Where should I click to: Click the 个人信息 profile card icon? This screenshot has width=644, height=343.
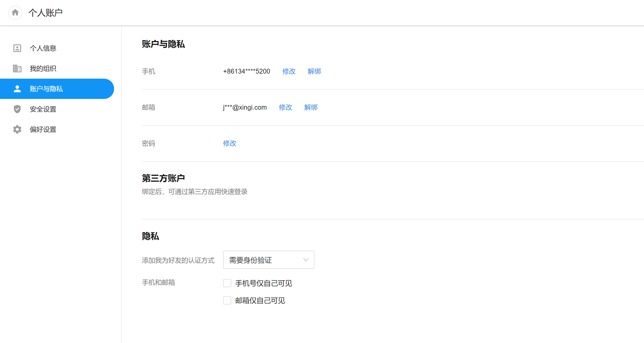(17, 48)
